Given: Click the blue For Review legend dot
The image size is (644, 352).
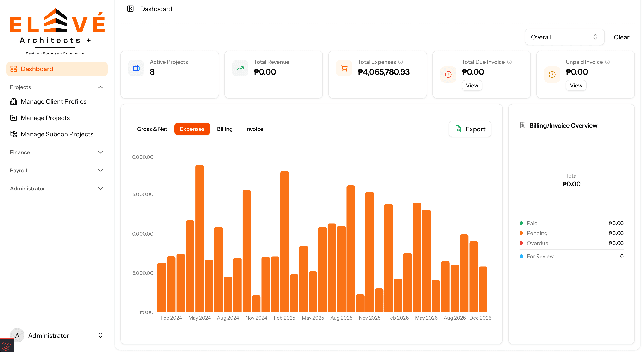Looking at the screenshot, I should coord(521,256).
